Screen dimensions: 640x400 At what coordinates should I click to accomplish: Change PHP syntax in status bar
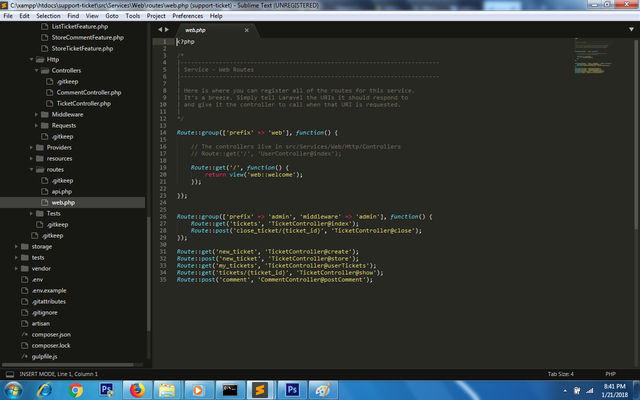(x=610, y=374)
